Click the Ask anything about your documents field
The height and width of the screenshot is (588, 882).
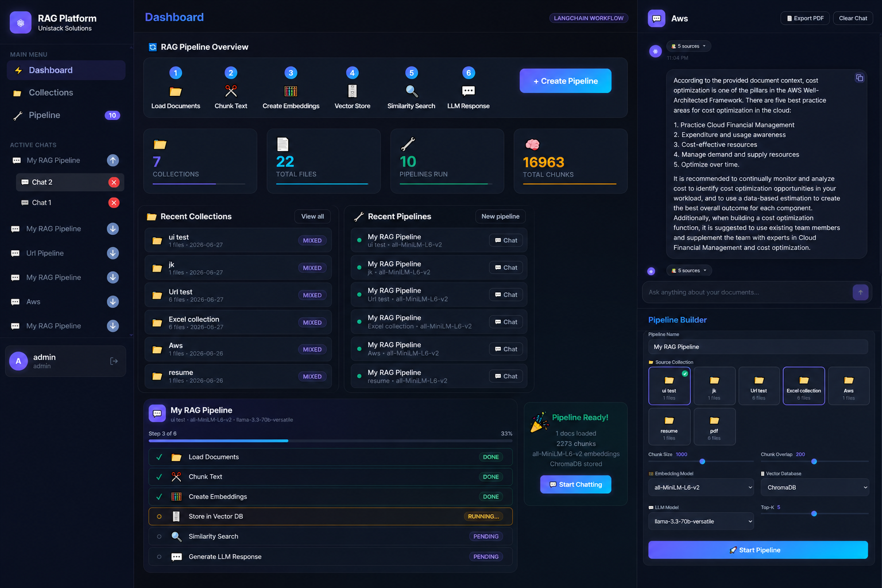point(746,292)
